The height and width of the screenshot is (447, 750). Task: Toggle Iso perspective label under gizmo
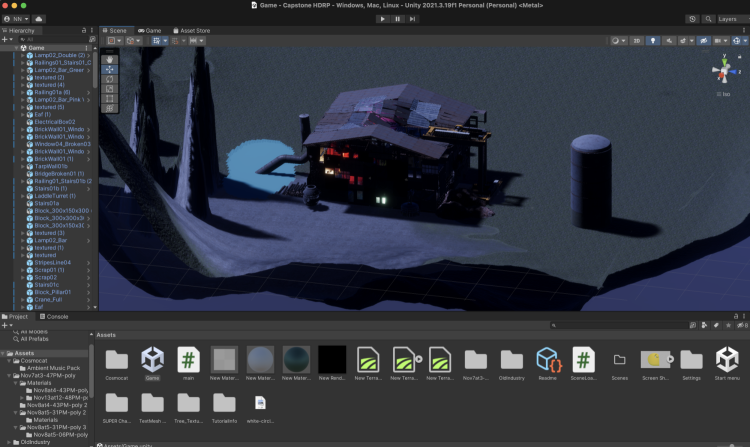click(x=724, y=94)
